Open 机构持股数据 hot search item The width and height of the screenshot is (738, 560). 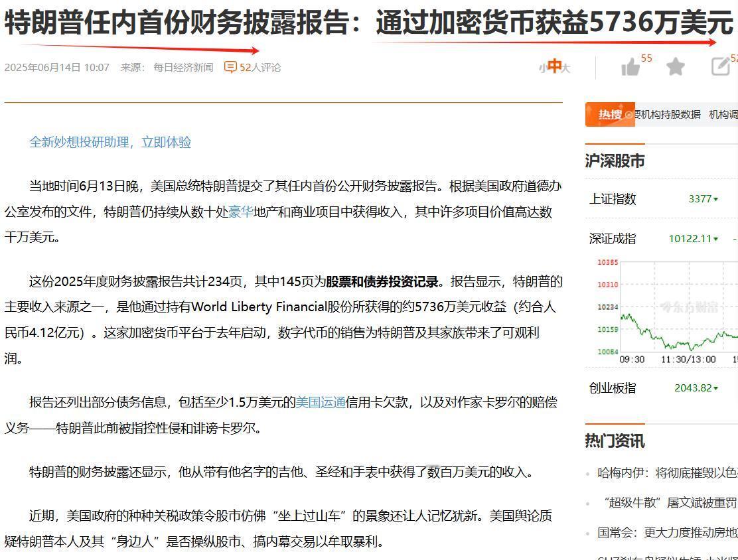pos(671,114)
